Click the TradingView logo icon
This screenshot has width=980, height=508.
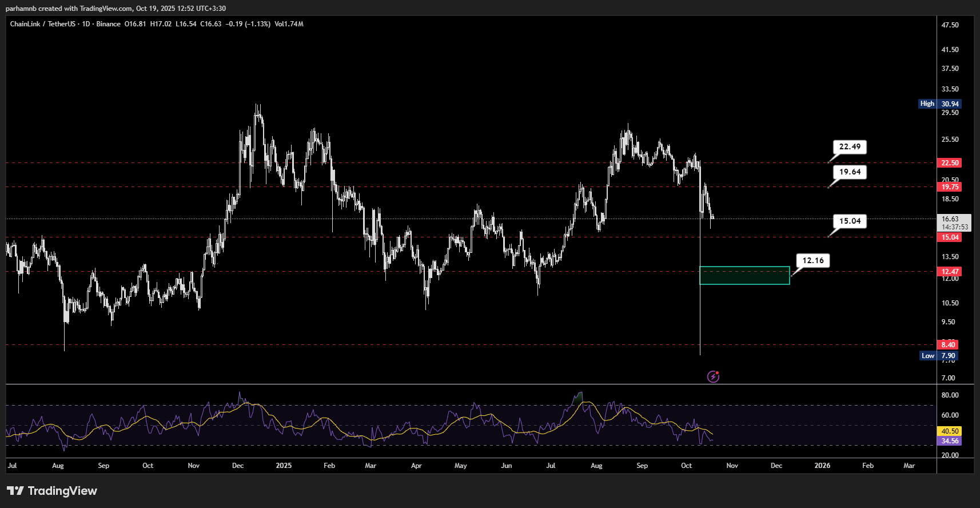[x=15, y=491]
